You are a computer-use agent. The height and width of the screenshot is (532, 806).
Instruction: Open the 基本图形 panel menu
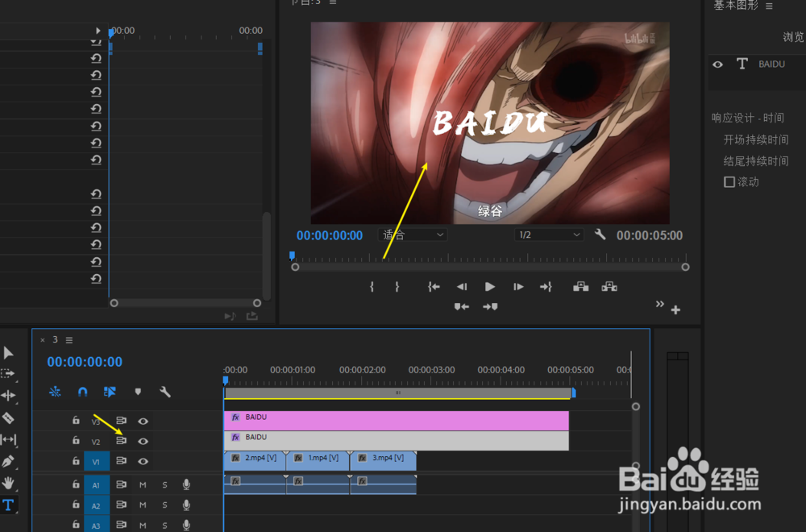(769, 6)
